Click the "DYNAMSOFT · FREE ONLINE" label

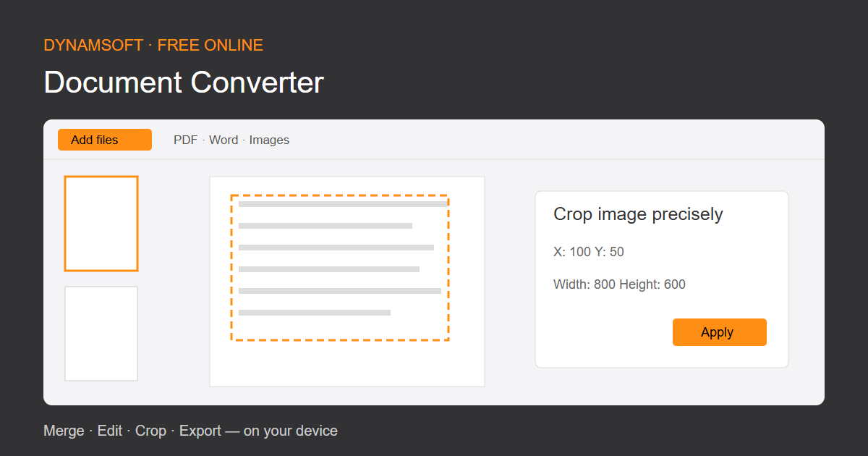[153, 46]
